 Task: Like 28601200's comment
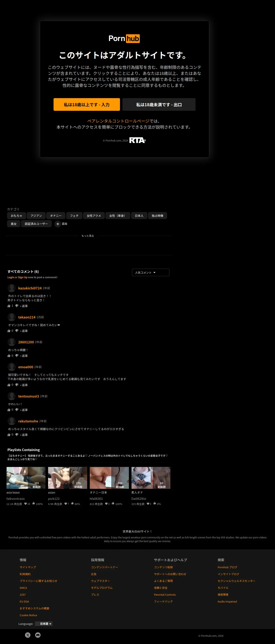pos(9,355)
